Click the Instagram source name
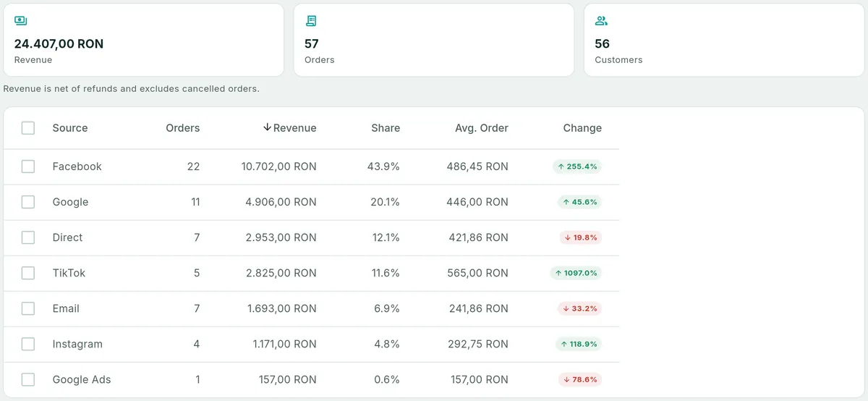 77,344
